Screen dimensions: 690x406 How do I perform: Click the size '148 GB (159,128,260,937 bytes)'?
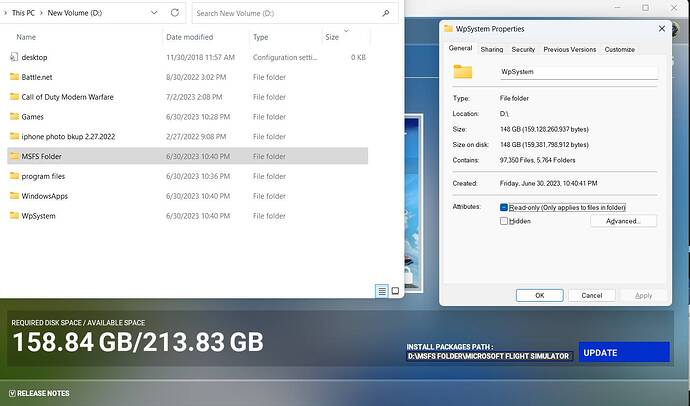(x=544, y=129)
